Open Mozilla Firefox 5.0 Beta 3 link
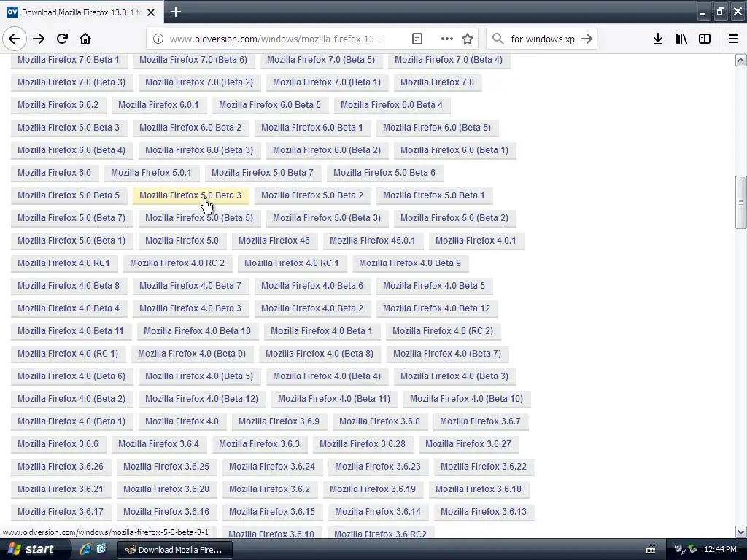Screen dimensions: 747x560 pyautogui.click(x=190, y=195)
